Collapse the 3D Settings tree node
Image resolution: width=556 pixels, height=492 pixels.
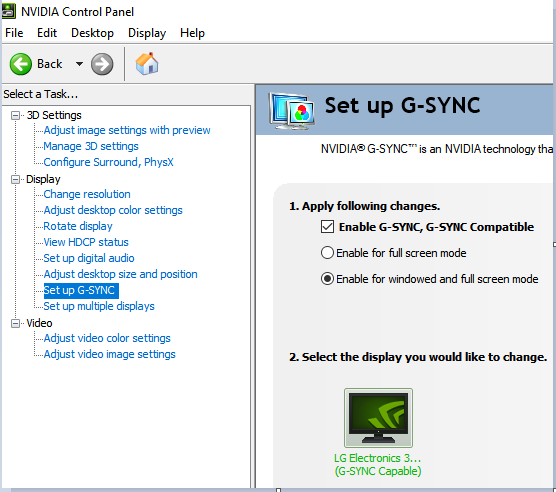point(15,115)
